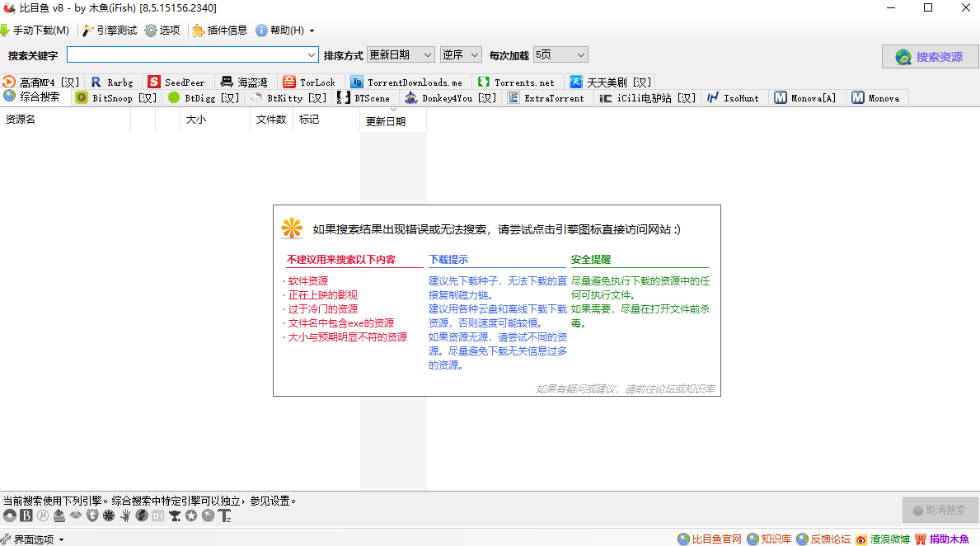This screenshot has width=980, height=546.
Task: Click the 下载提示 heading in the tips panel
Action: point(448,260)
